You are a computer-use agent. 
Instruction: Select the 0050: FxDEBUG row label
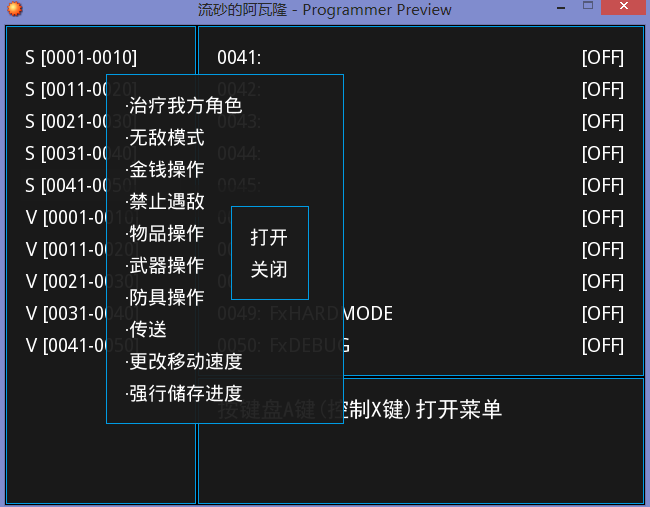(284, 345)
